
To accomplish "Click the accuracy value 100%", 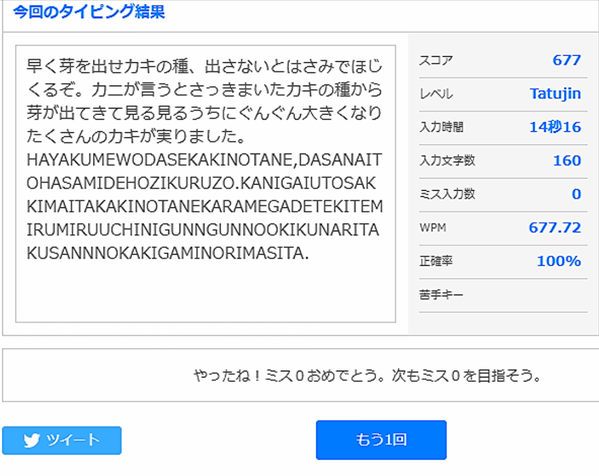I will (559, 261).
